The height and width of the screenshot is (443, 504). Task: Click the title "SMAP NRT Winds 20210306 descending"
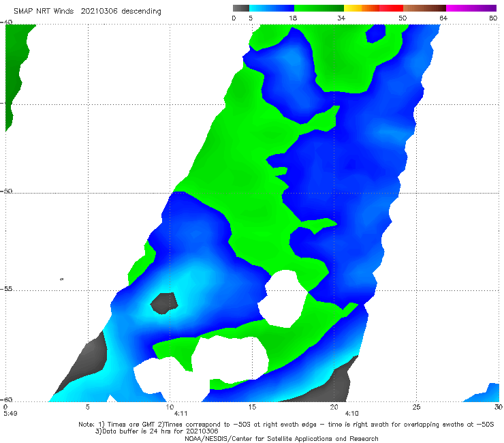87,11
